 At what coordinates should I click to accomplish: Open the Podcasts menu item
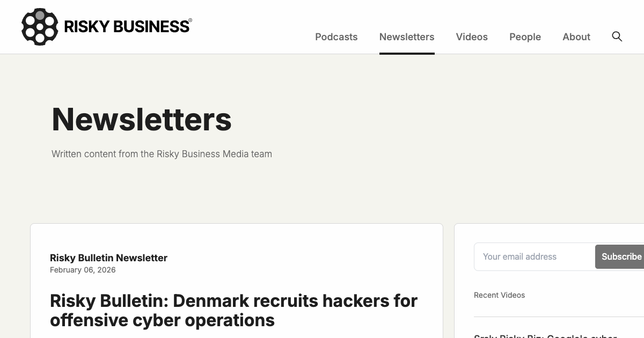pyautogui.click(x=336, y=36)
